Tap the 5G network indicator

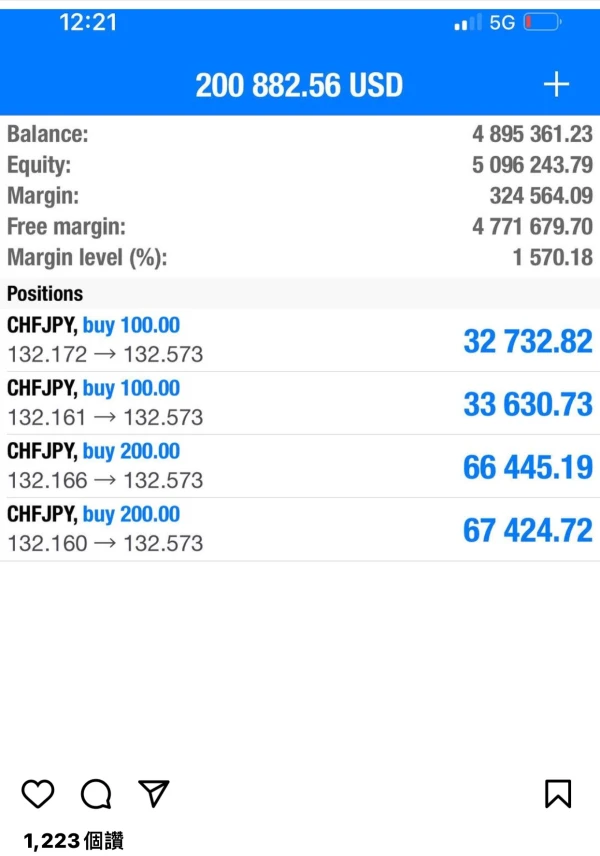pyautogui.click(x=502, y=22)
